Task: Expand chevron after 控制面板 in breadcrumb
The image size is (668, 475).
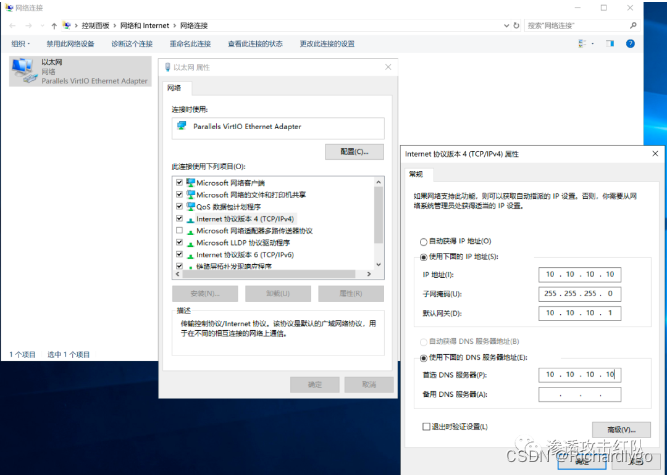Action: [x=115, y=26]
